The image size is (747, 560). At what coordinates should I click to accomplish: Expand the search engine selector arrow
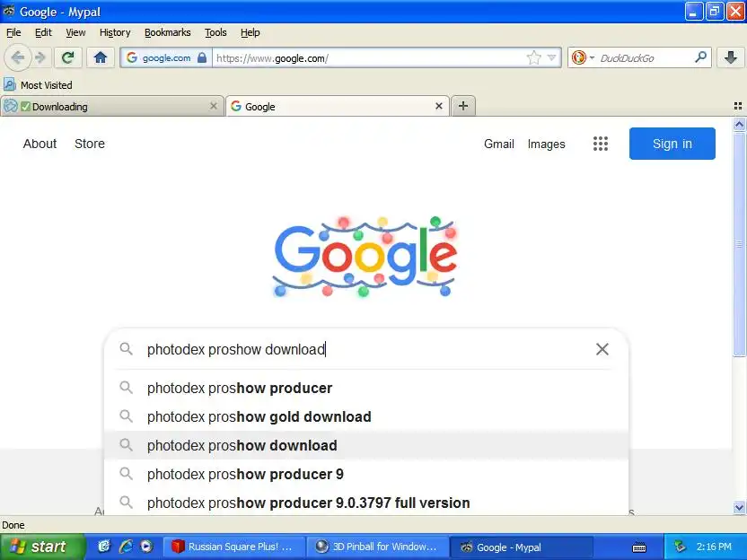tap(592, 58)
